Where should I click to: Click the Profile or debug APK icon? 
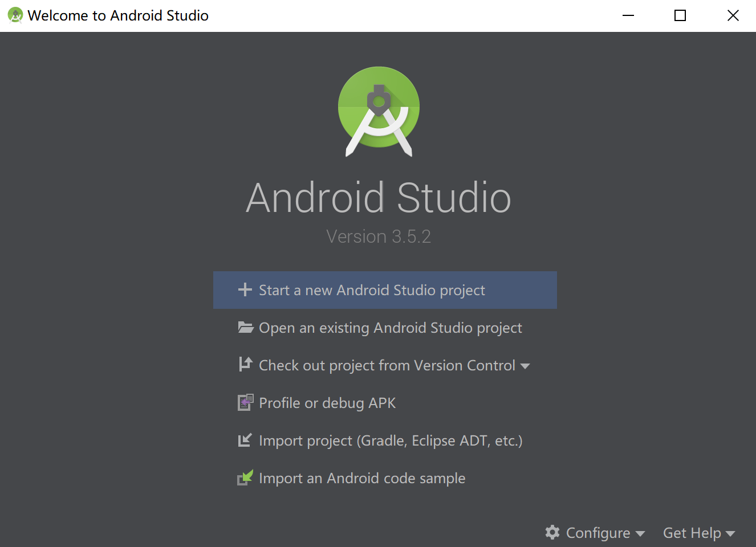point(245,402)
